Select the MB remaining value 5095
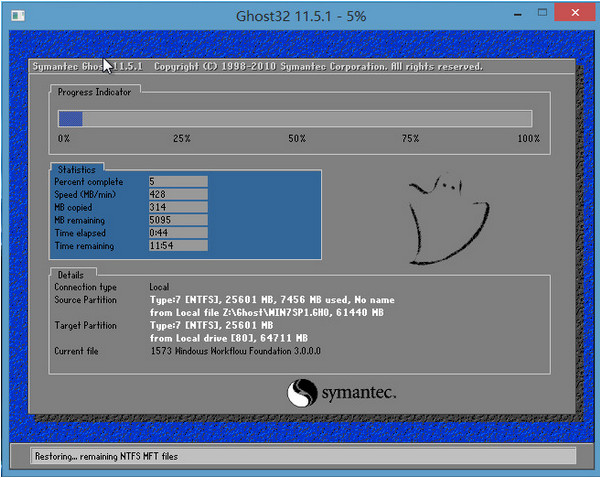 (x=178, y=220)
